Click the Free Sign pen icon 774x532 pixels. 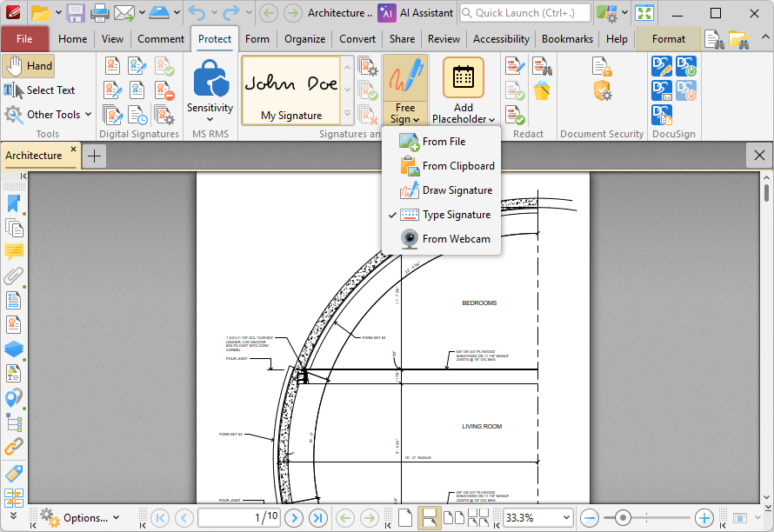tap(405, 77)
